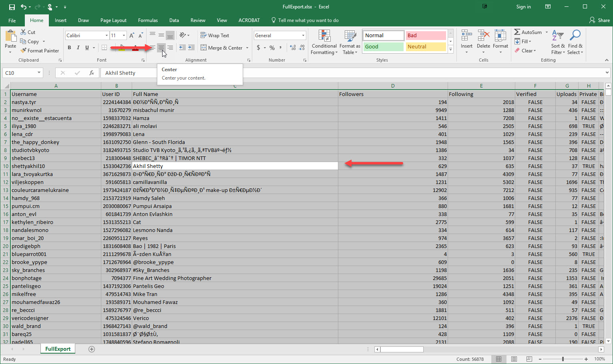Collapse the ribbon

607,60
